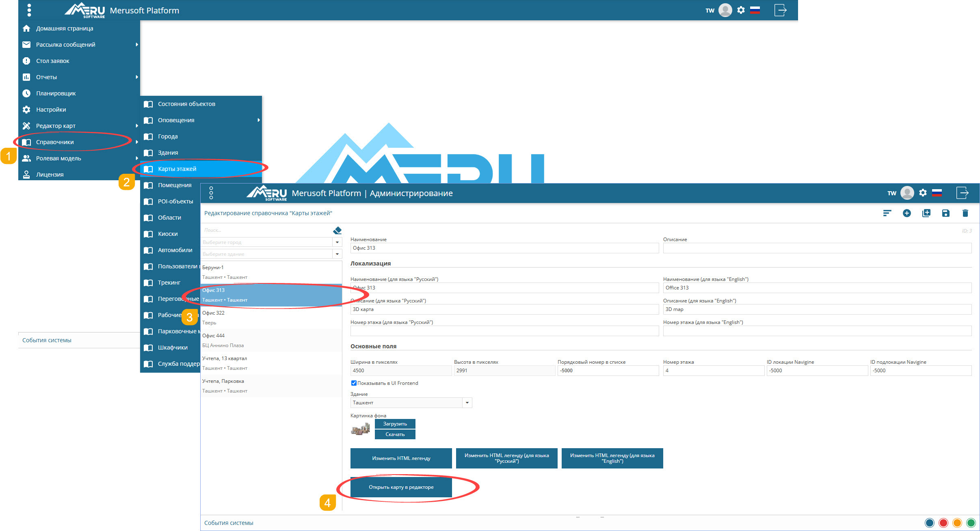Viewport: 980px width, 531px height.
Task: Click the duplicate record icon
Action: tap(926, 213)
